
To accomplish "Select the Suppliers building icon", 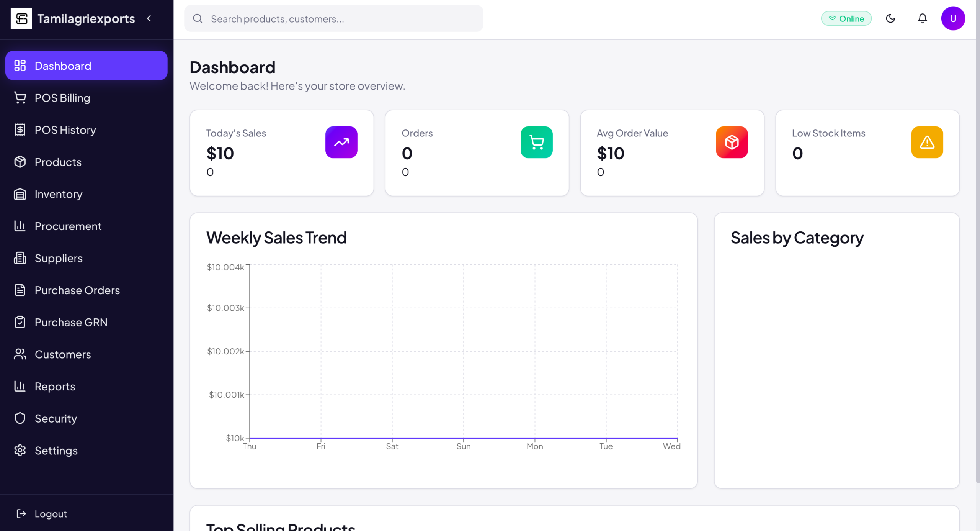I will point(20,258).
